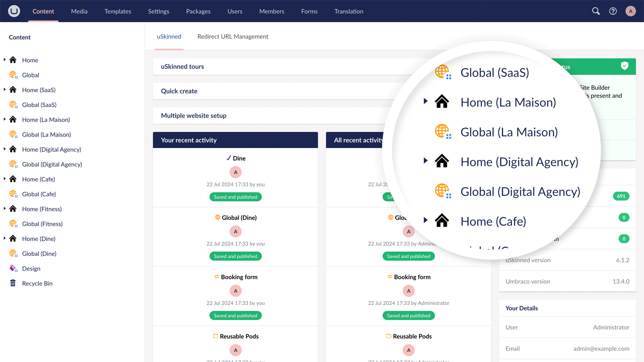This screenshot has height=362, width=644.
Task: Open the Quick create panel
Action: click(x=179, y=91)
